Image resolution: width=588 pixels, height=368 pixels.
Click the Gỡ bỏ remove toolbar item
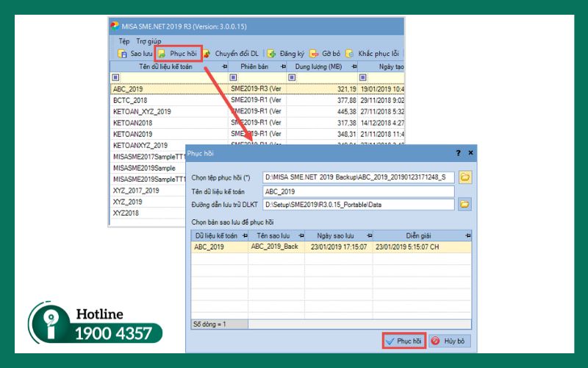325,54
